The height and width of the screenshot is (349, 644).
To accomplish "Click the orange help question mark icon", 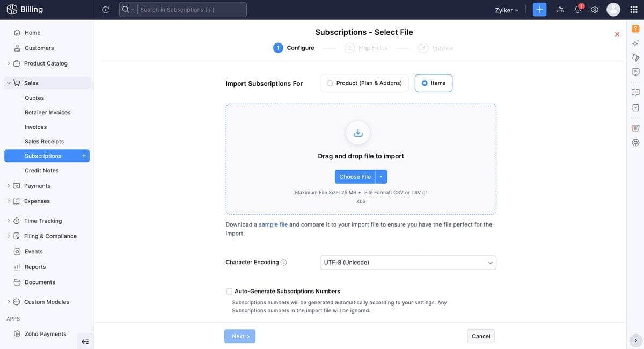I will coord(635,28).
